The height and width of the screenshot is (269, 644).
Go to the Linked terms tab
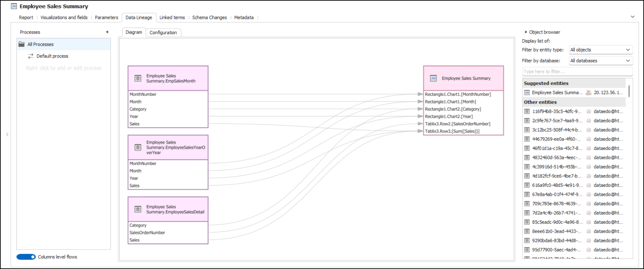pos(172,17)
